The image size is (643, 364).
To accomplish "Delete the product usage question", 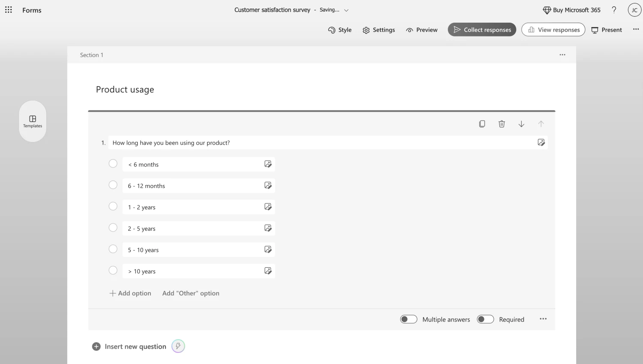I will (x=502, y=124).
